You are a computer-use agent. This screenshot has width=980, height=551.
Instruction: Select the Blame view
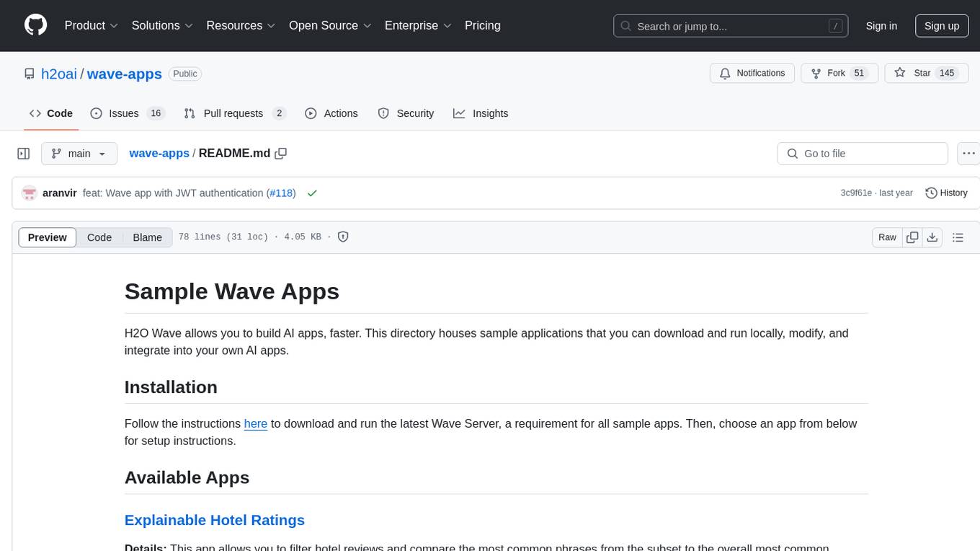148,237
